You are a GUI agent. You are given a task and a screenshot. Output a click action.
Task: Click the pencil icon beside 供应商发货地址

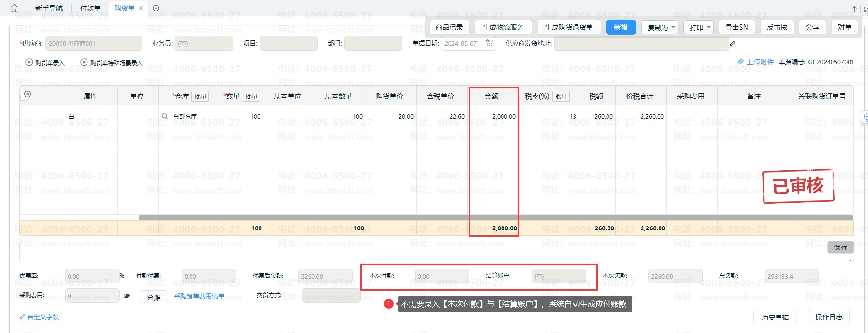[x=733, y=44]
